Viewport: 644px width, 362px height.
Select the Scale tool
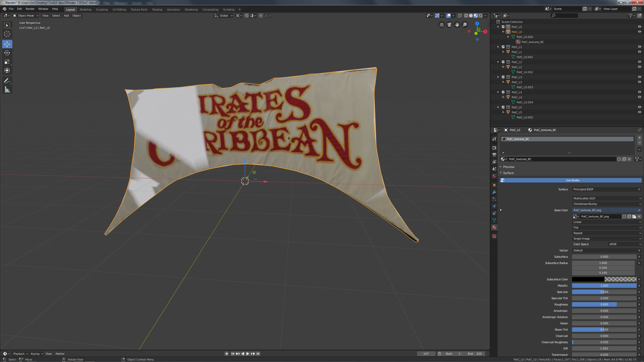[7, 62]
